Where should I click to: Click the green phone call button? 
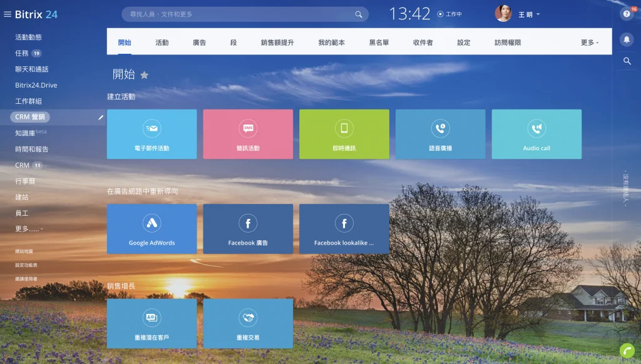coord(627,351)
